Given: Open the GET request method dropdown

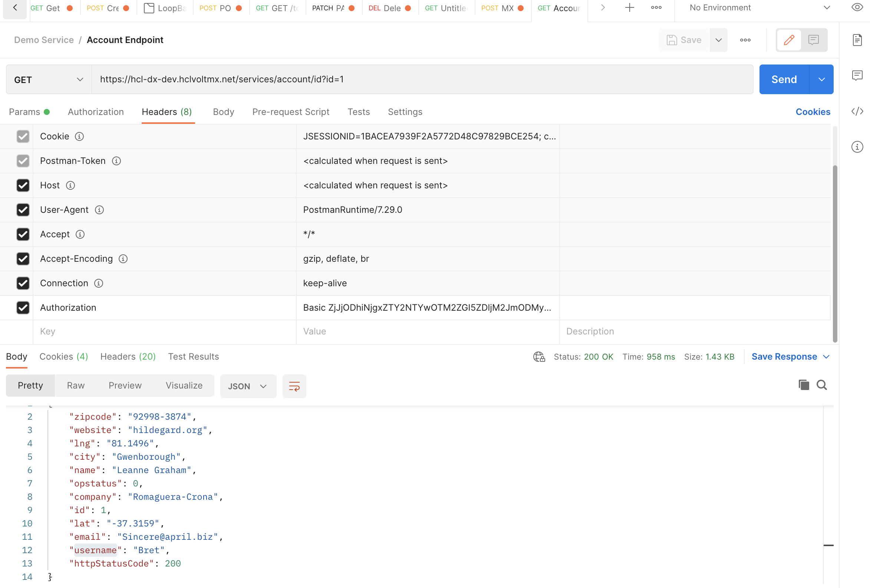Looking at the screenshot, I should (x=47, y=79).
